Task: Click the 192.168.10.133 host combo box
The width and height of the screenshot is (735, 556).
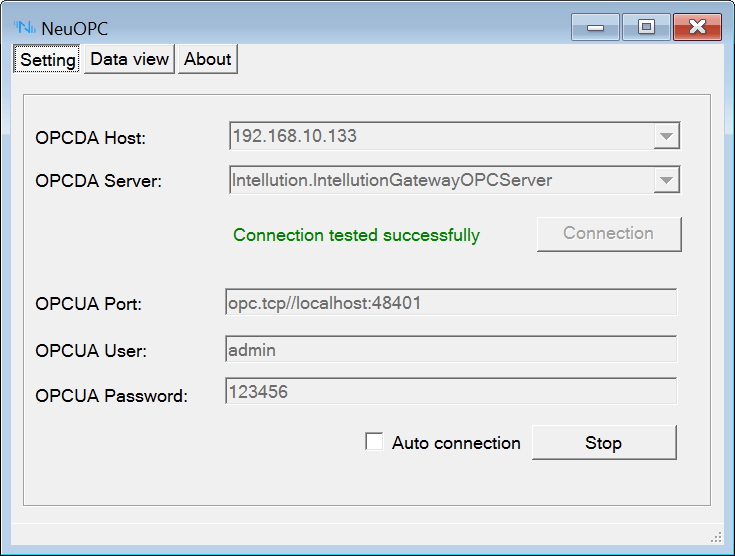Action: (x=440, y=136)
